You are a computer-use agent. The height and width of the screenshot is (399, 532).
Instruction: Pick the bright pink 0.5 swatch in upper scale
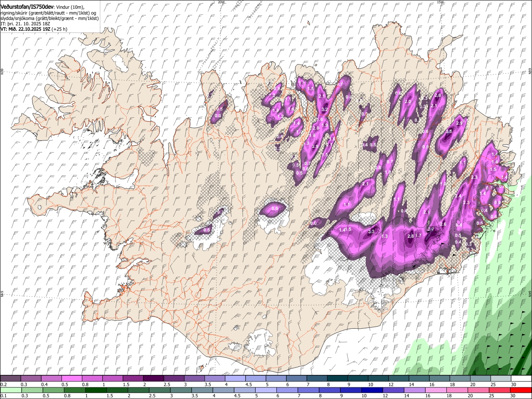(71, 379)
